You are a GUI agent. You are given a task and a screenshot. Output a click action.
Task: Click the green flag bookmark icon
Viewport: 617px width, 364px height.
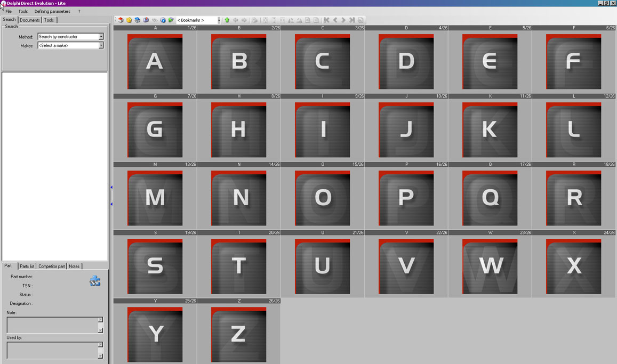[171, 20]
